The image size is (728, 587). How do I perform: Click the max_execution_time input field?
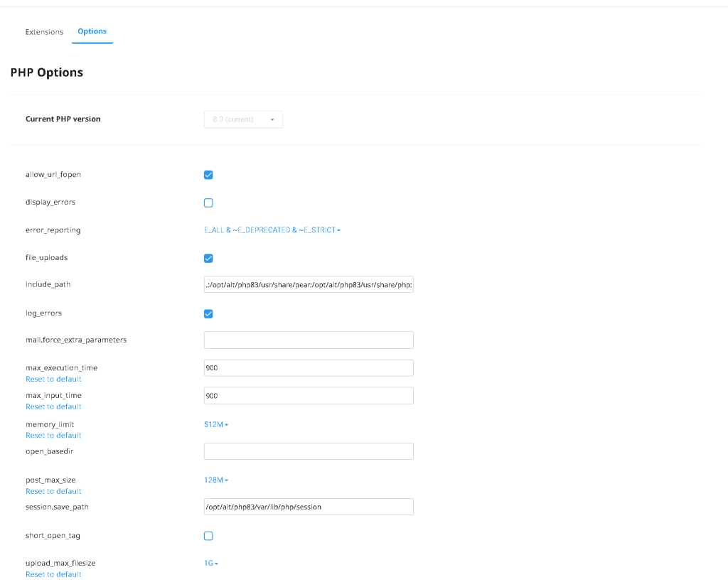(x=309, y=368)
